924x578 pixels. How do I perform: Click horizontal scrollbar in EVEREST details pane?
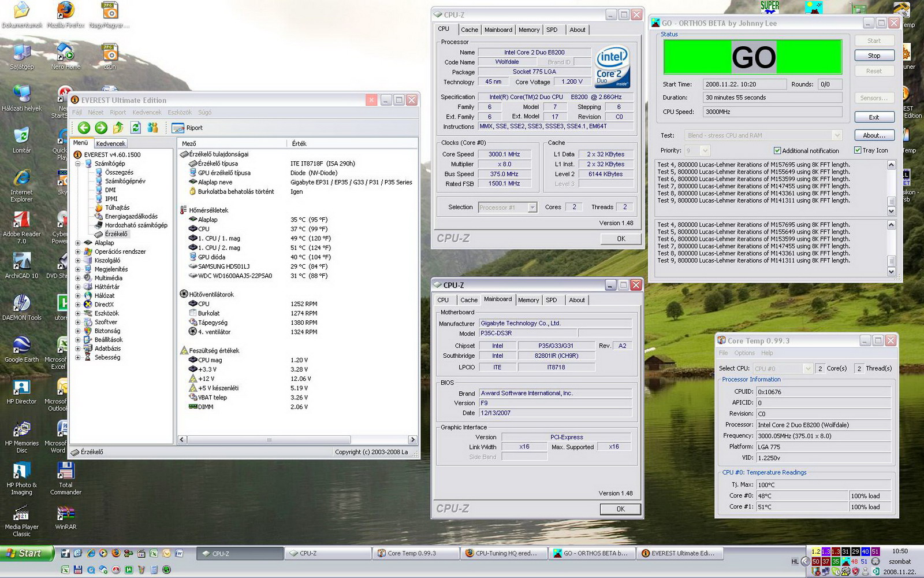coord(269,440)
